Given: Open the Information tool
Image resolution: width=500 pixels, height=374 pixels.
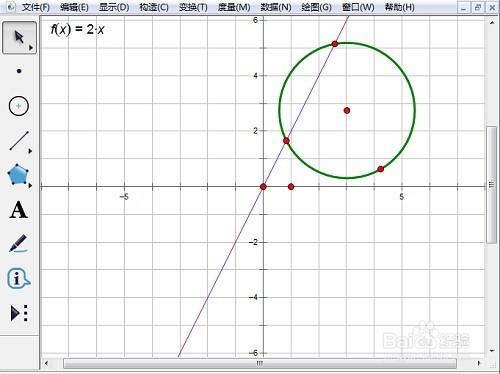Looking at the screenshot, I should [x=18, y=278].
